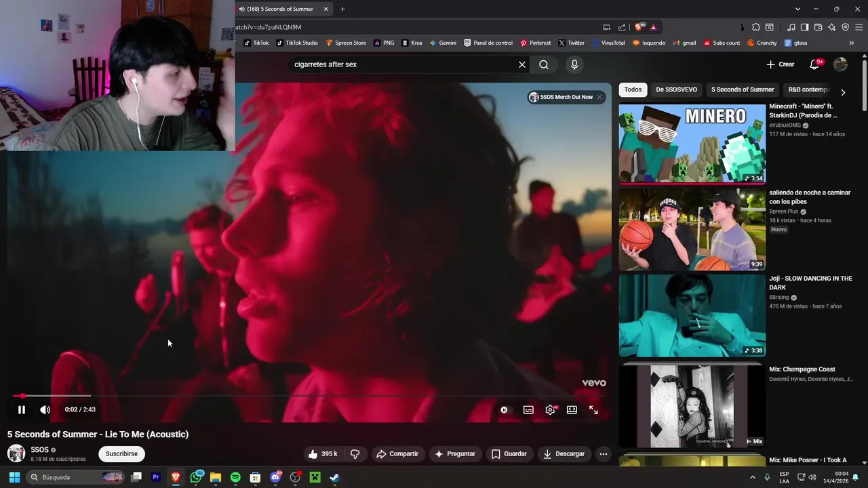
Task: Select the Todos filter chip
Action: (x=633, y=89)
